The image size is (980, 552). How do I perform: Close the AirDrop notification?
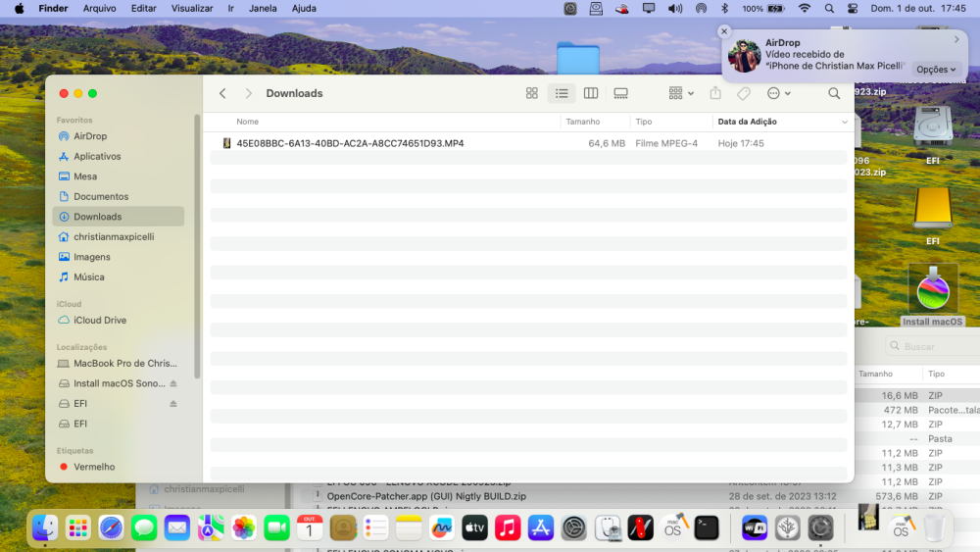[724, 31]
